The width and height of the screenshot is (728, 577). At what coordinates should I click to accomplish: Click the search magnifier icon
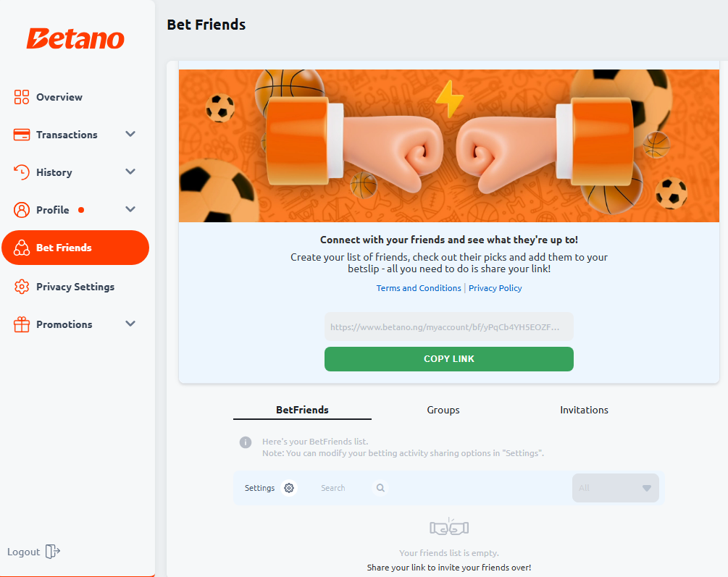pos(380,488)
